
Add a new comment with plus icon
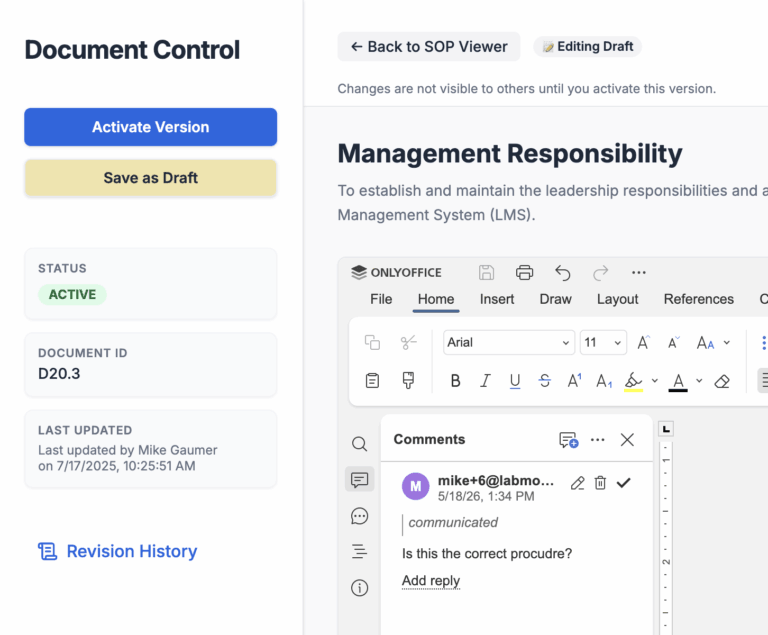click(568, 440)
